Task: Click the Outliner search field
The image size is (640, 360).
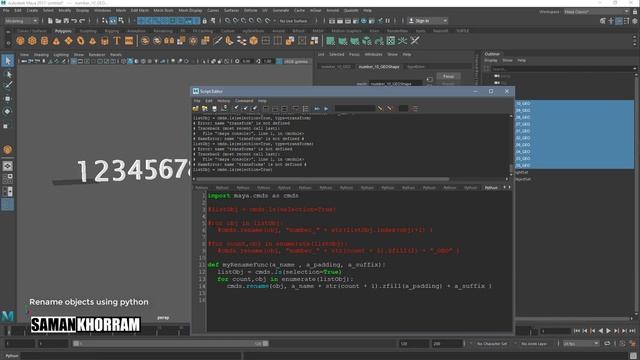Action: pyautogui.click(x=562, y=69)
